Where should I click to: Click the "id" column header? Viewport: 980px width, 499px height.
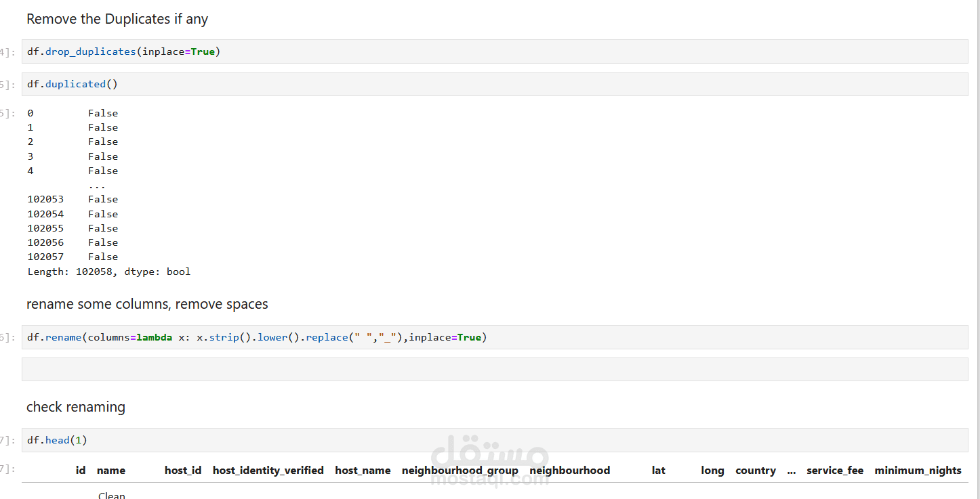(x=81, y=471)
